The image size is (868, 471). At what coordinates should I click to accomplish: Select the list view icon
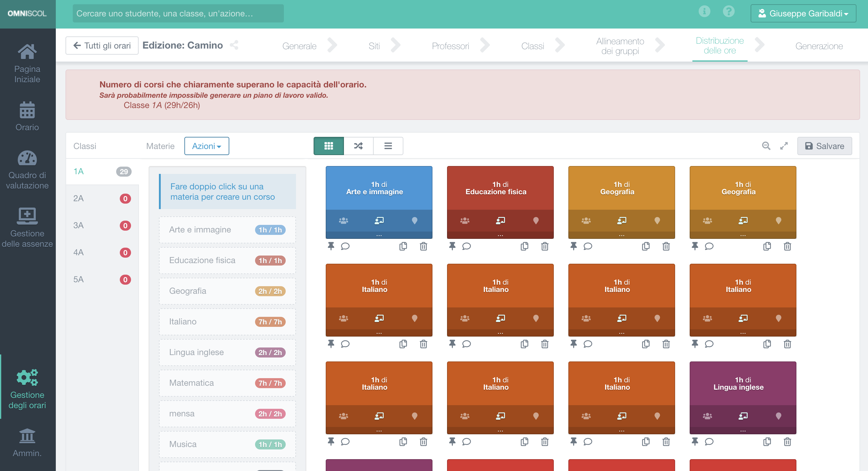pyautogui.click(x=388, y=146)
